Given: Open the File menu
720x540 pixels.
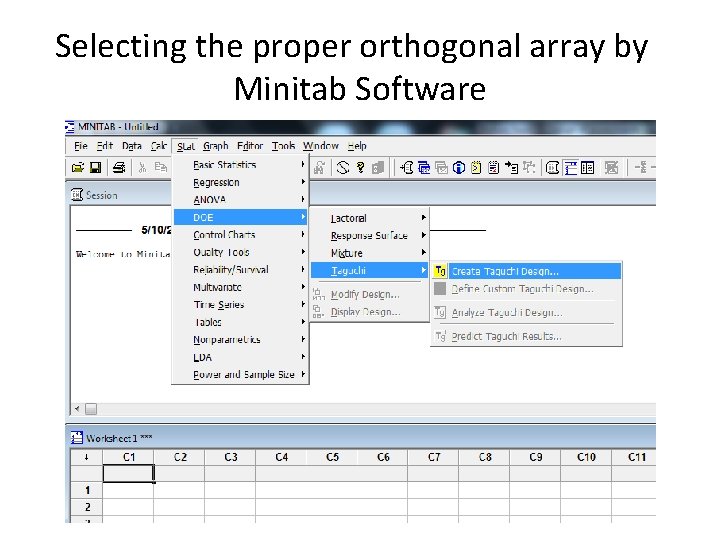Looking at the screenshot, I should click(x=81, y=146).
